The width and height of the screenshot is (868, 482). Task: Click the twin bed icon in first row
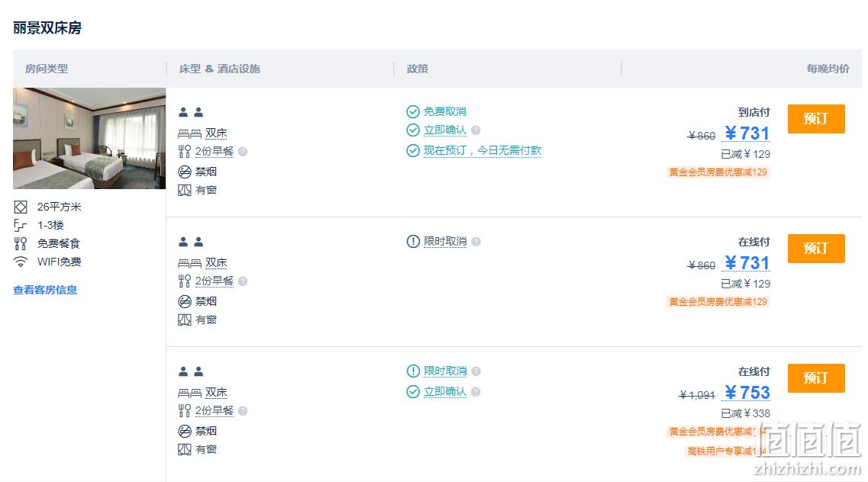click(190, 133)
